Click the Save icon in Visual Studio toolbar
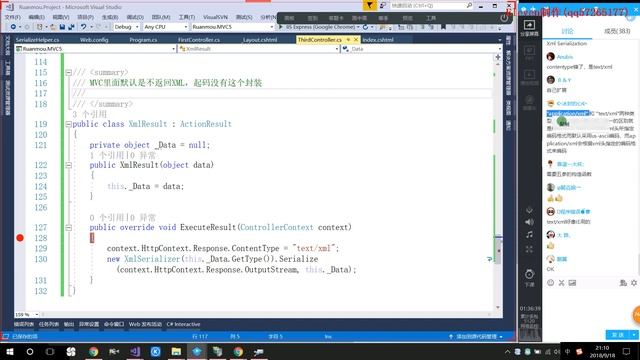 point(62,27)
